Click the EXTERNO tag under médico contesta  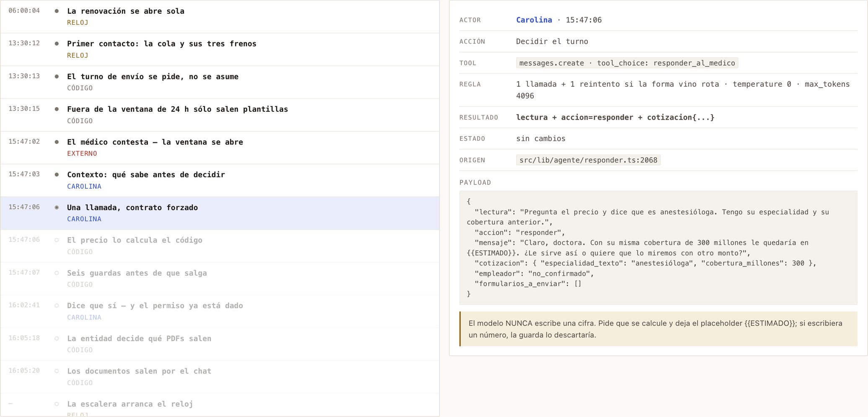click(82, 154)
